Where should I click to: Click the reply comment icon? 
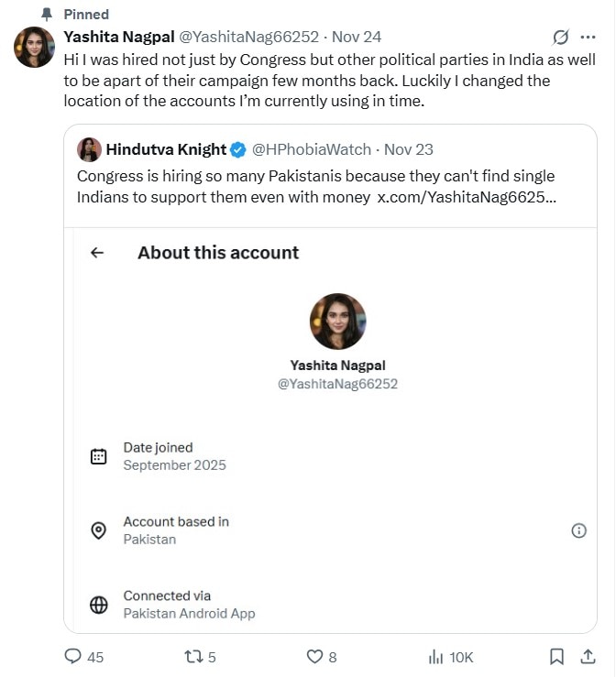click(73, 656)
